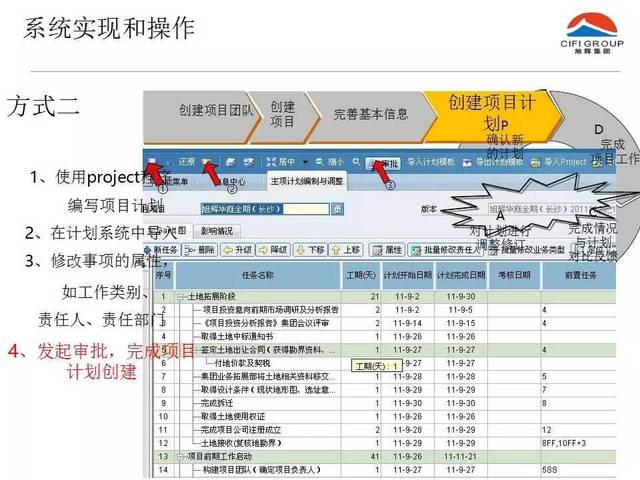Image resolution: width=640 pixels, height=480 pixels.
Task: Select row 完成拆迁
Action: tap(384, 403)
